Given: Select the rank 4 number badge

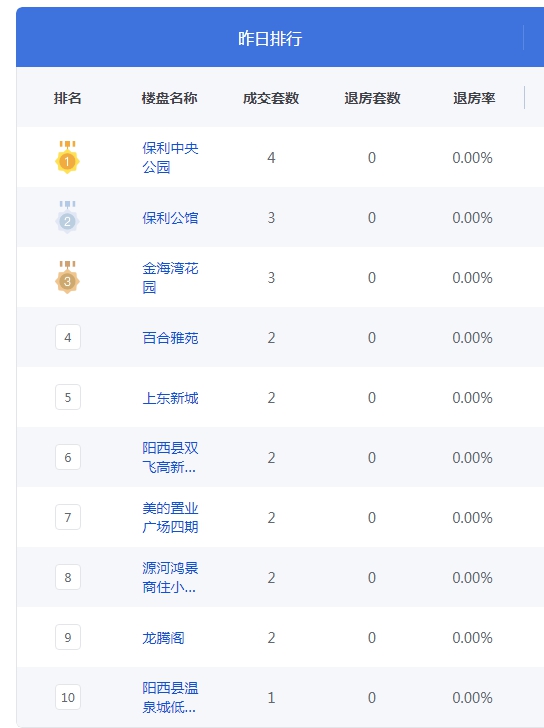Looking at the screenshot, I should point(68,337).
